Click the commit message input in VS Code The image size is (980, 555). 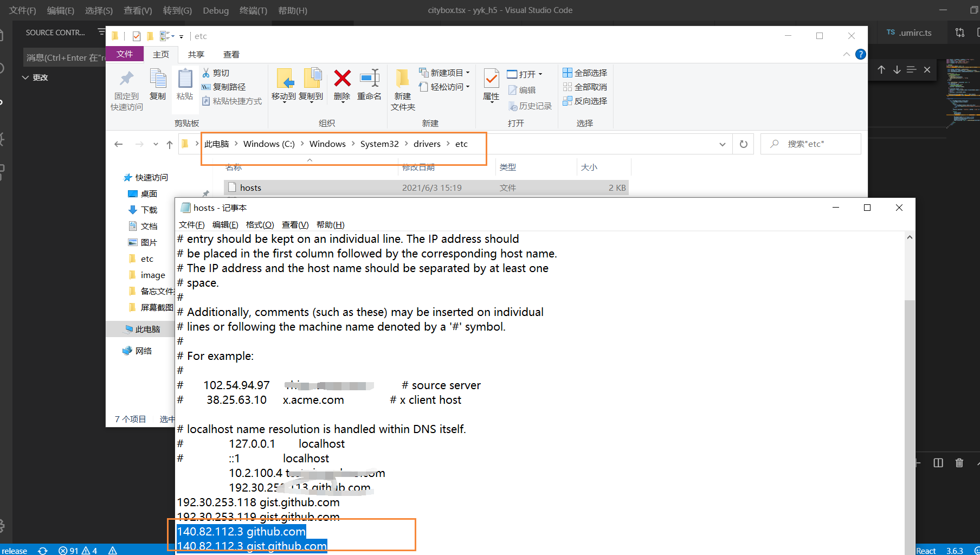[x=65, y=57]
